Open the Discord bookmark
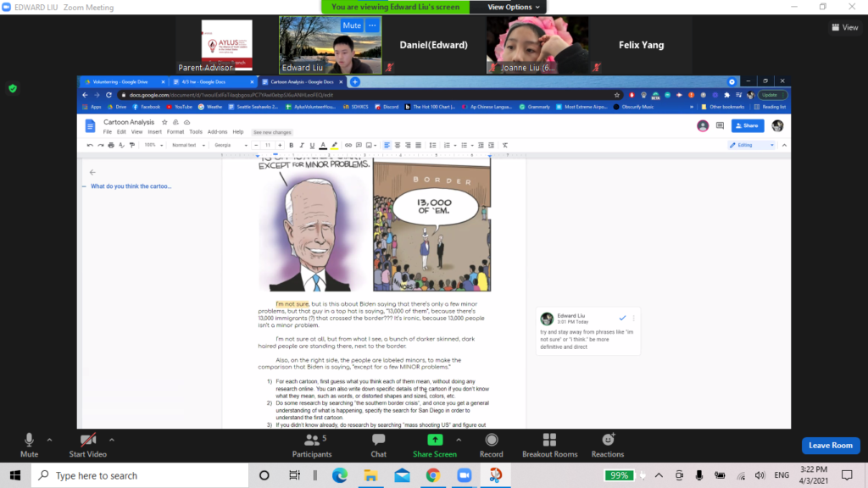Screen dimensions: 868x488 387,107
